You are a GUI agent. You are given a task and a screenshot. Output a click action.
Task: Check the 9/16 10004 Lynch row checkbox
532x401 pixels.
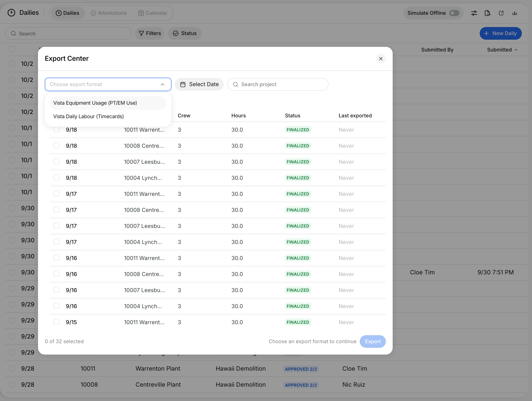point(57,306)
